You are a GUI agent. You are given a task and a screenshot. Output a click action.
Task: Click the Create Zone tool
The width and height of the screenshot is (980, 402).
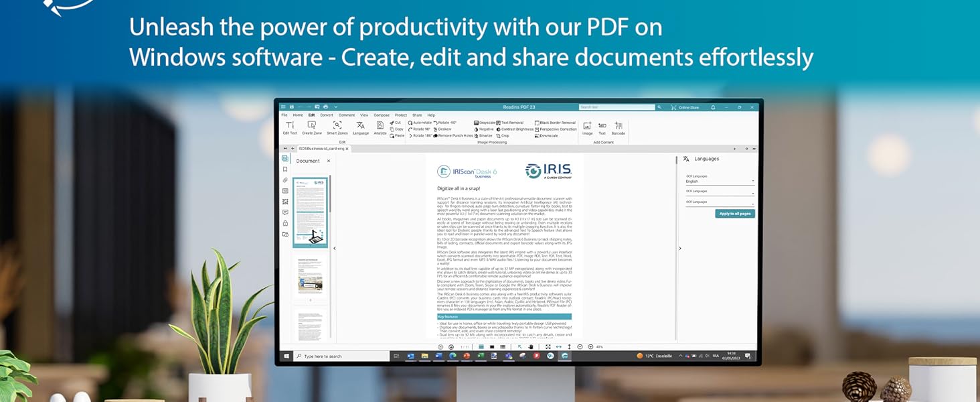tap(311, 127)
